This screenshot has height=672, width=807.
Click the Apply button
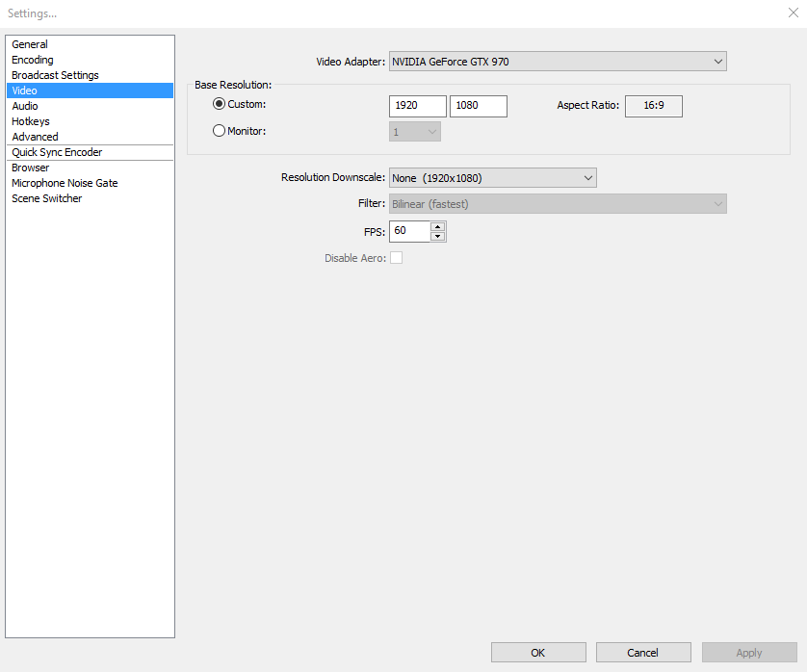[x=749, y=653]
